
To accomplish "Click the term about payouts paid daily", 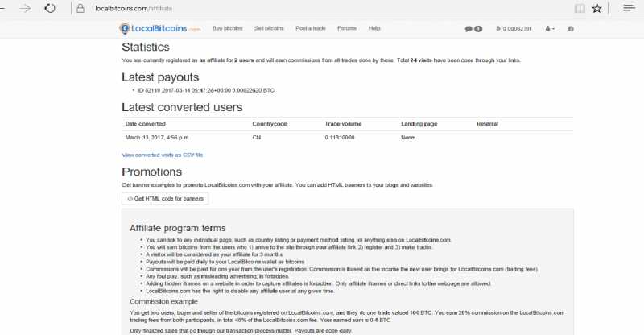I will pyautogui.click(x=225, y=262).
